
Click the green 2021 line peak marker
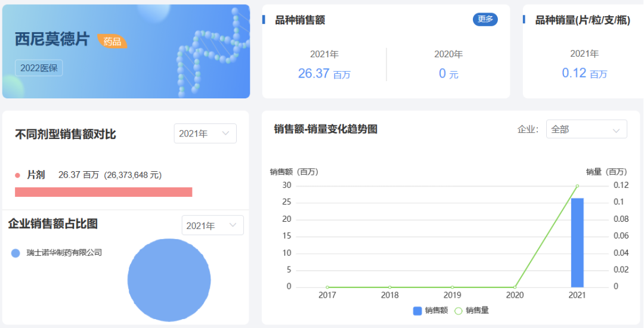577,186
